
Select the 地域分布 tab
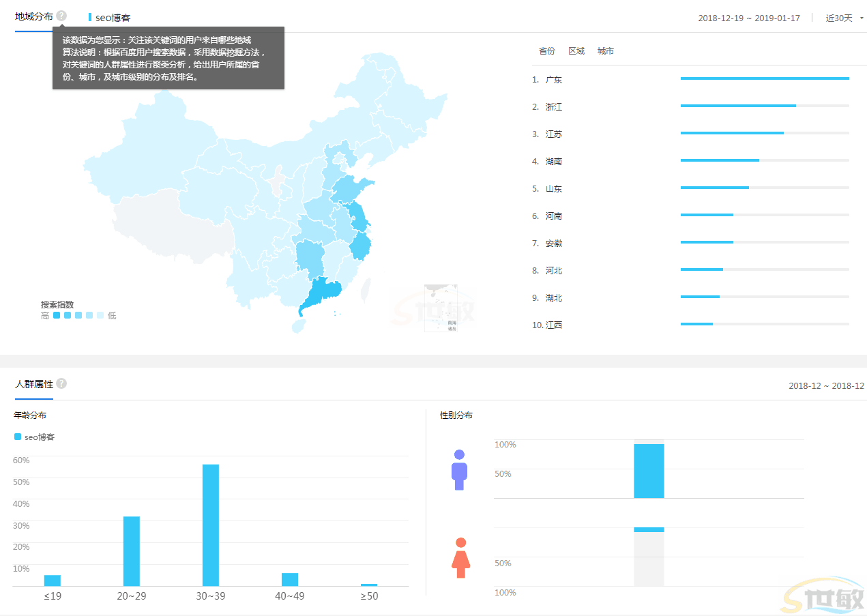pos(33,16)
